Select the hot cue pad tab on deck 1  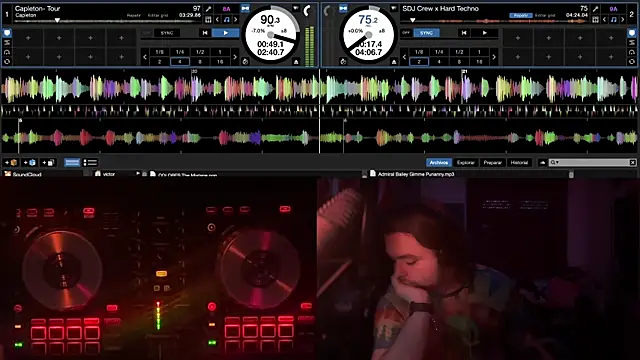7,33
